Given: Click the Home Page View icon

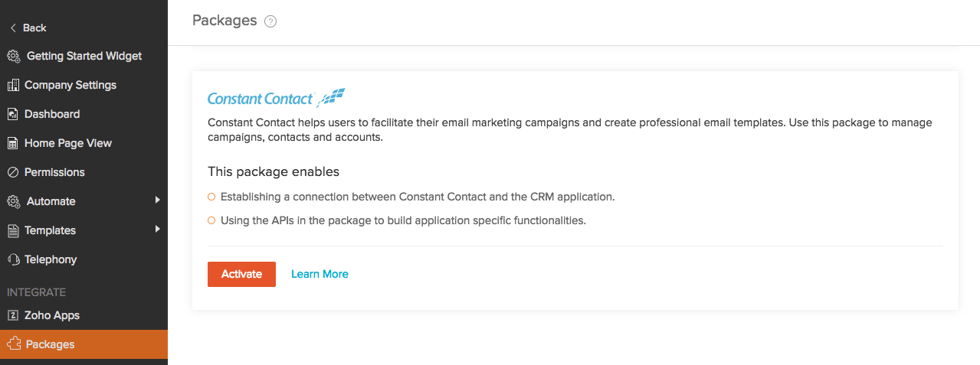Looking at the screenshot, I should pos(13,143).
